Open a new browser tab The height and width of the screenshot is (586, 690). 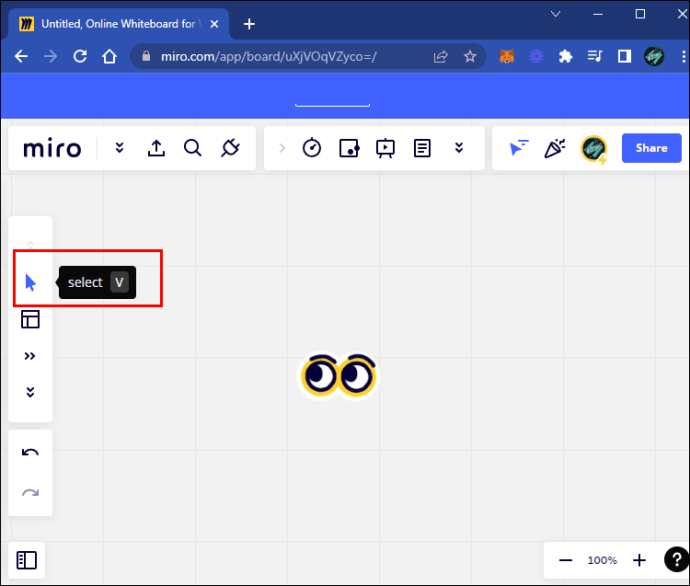(249, 24)
